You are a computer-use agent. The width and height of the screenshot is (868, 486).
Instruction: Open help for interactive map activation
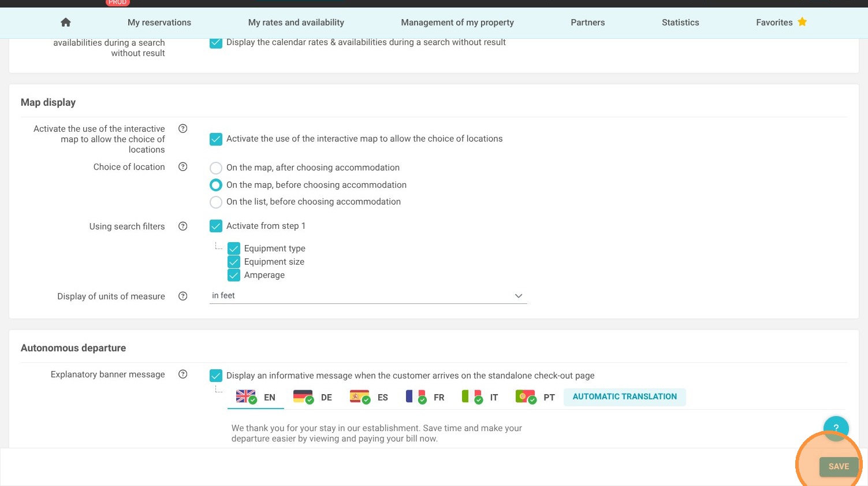(x=183, y=129)
